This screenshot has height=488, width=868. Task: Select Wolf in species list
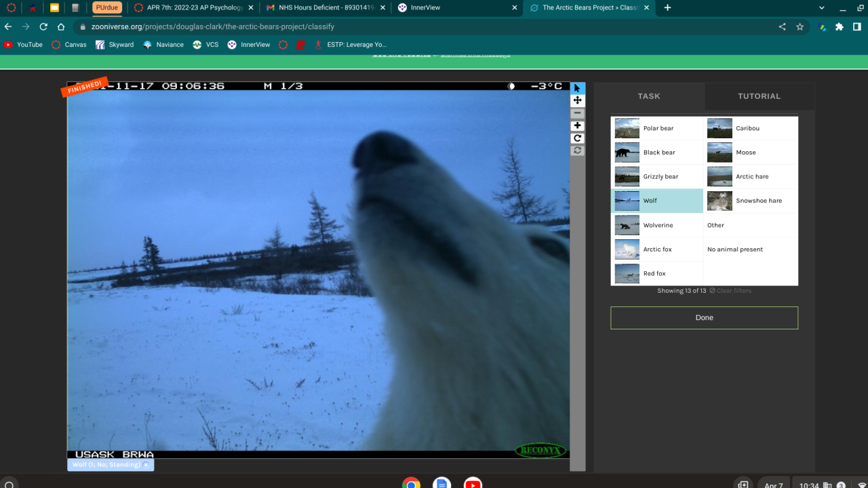click(657, 201)
